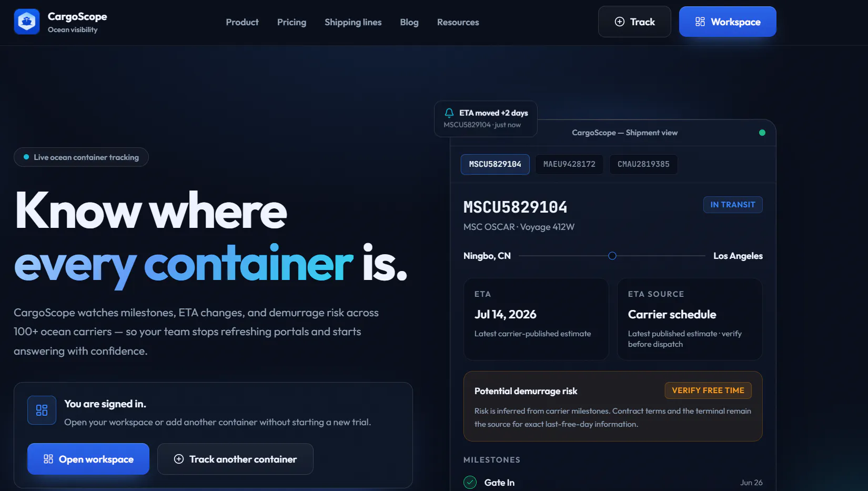This screenshot has width=868, height=491.
Task: Click Track another container button
Action: pyautogui.click(x=235, y=459)
